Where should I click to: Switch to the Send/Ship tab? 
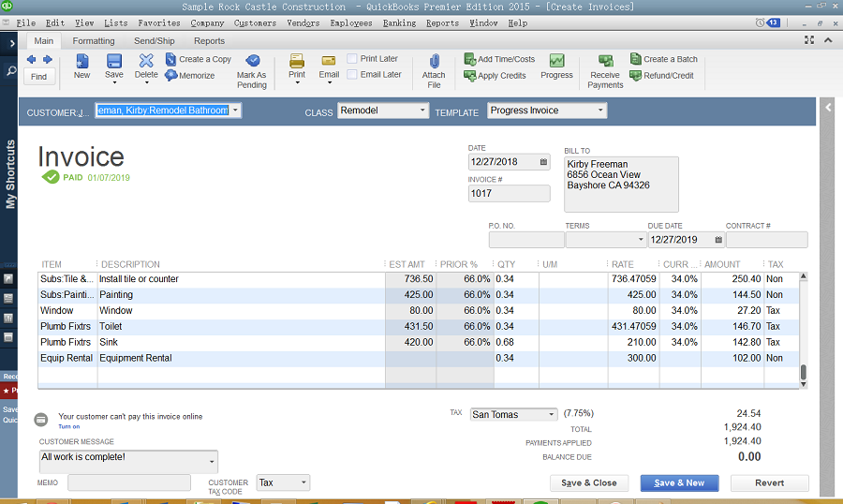pos(155,41)
